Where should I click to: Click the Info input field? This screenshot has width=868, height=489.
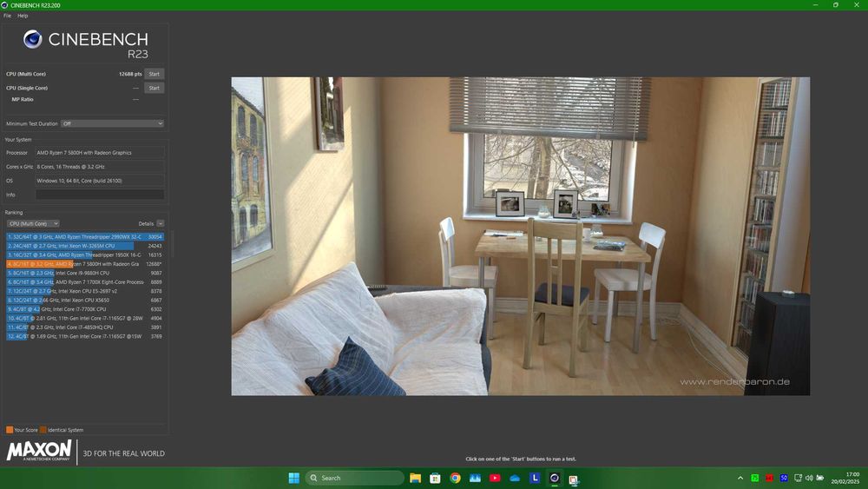click(100, 195)
